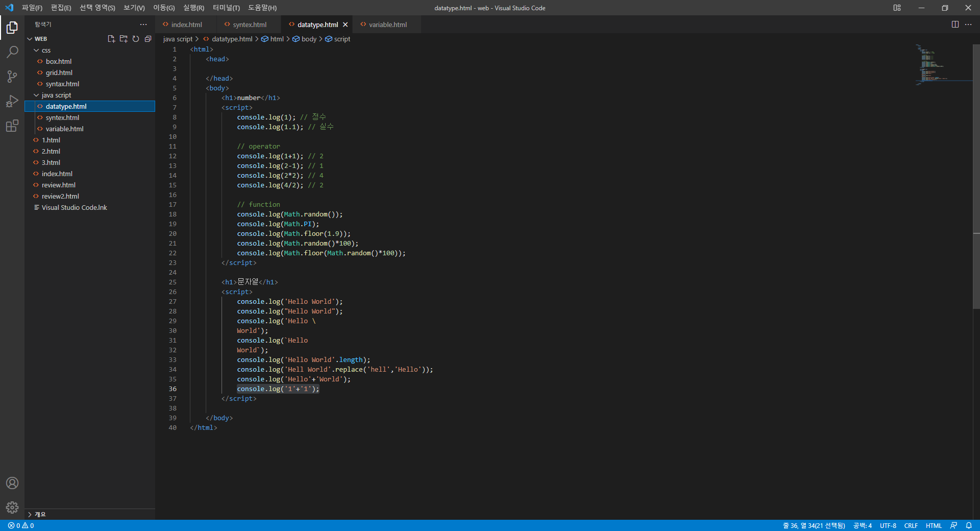Open the Search view
This screenshot has height=531, width=980.
tap(12, 52)
